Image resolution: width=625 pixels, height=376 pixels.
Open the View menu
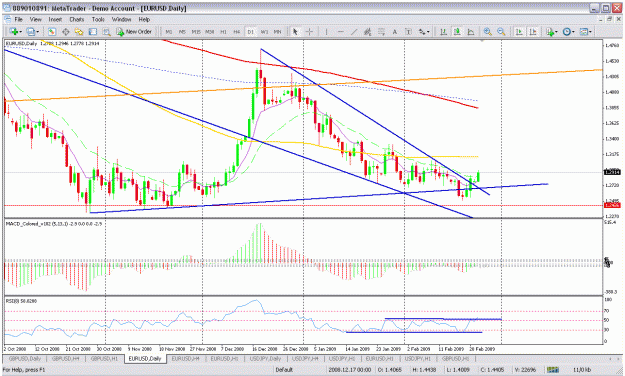pyautogui.click(x=35, y=19)
